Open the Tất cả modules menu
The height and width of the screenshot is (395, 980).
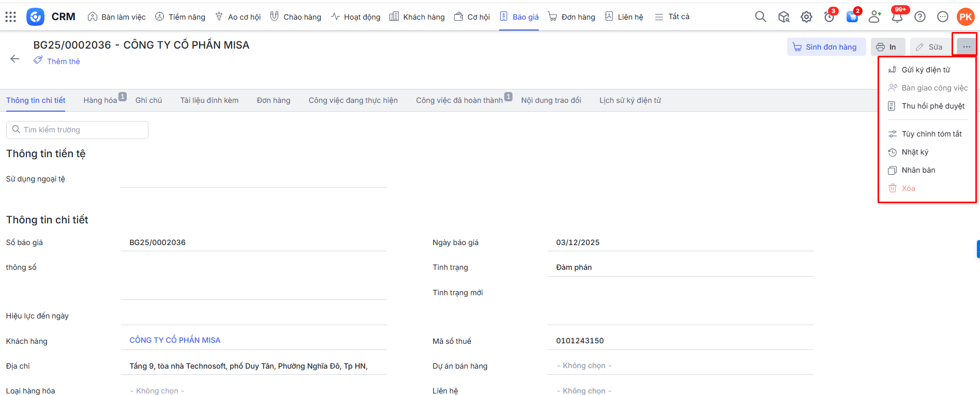[x=672, y=17]
